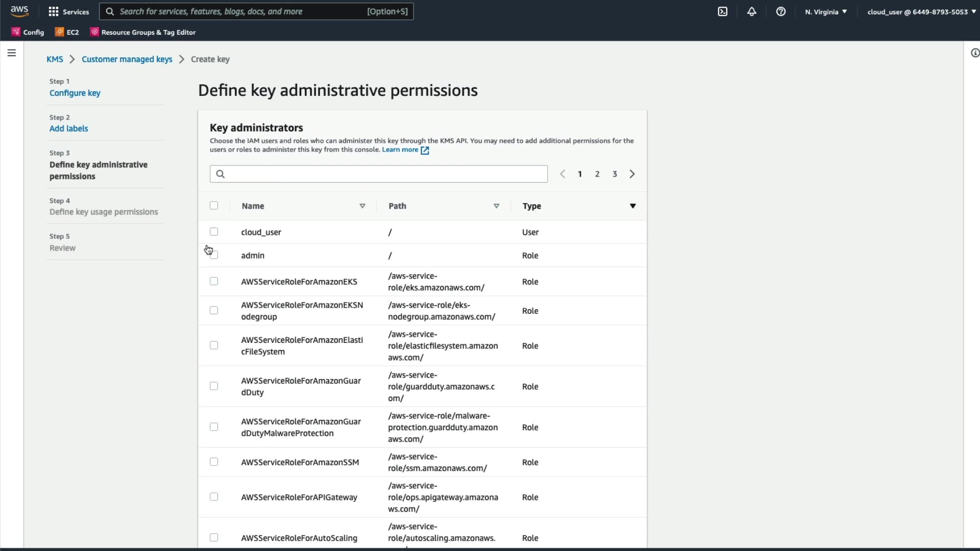This screenshot has width=980, height=551.
Task: Toggle the left hamburger navigation menu
Action: pyautogui.click(x=12, y=53)
